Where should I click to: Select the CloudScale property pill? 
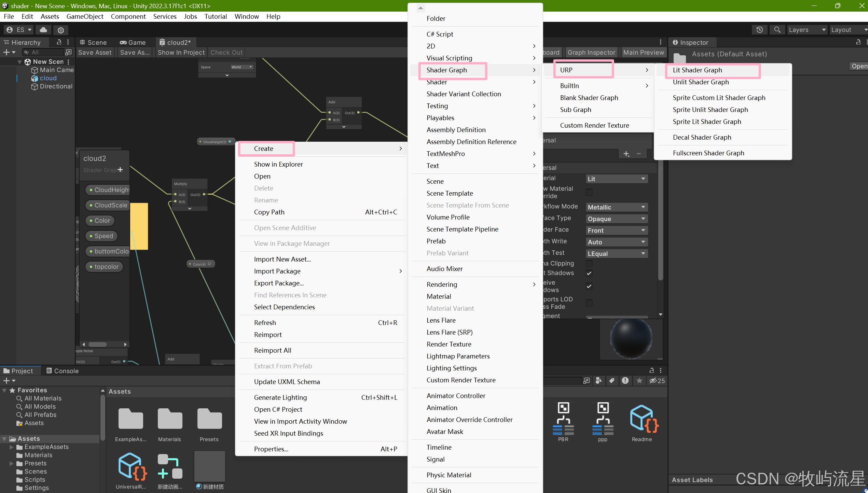(108, 205)
